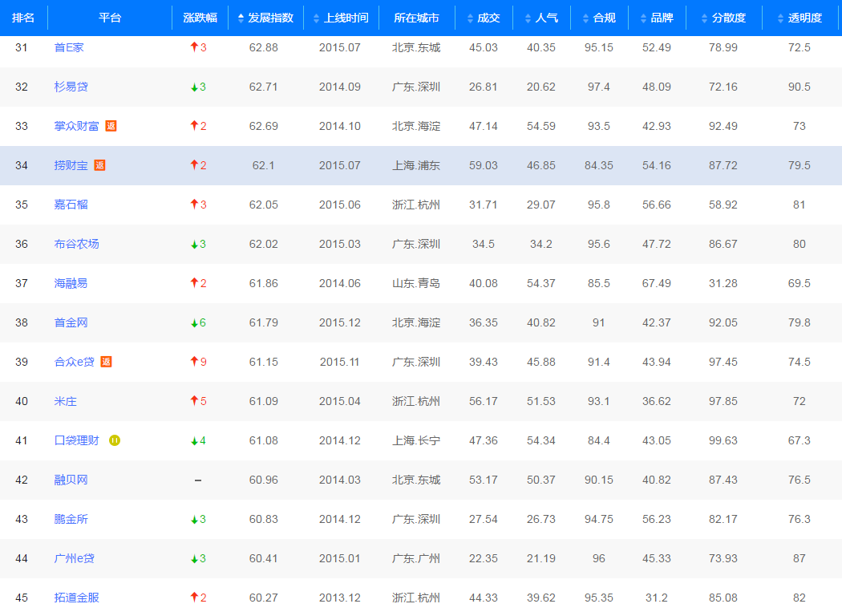Screen dimensions: 842x616
Task: Click the 返 badge beside 合众e贷
Action: [106, 362]
